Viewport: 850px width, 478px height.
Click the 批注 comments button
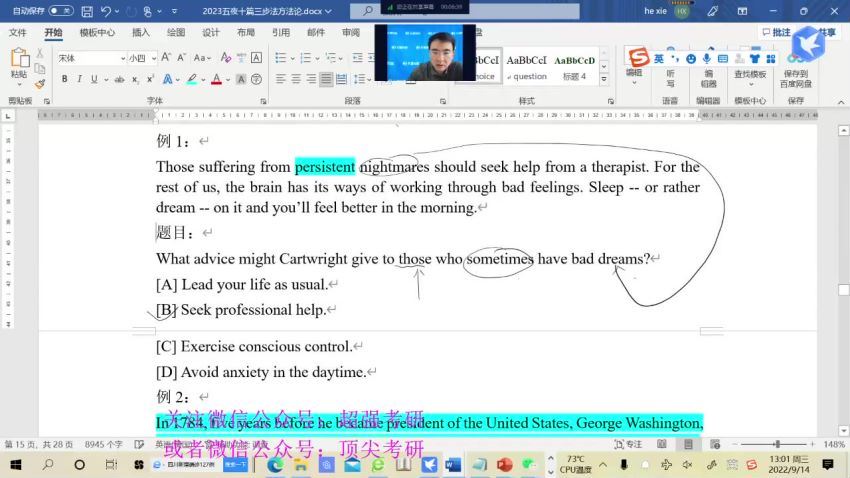775,32
